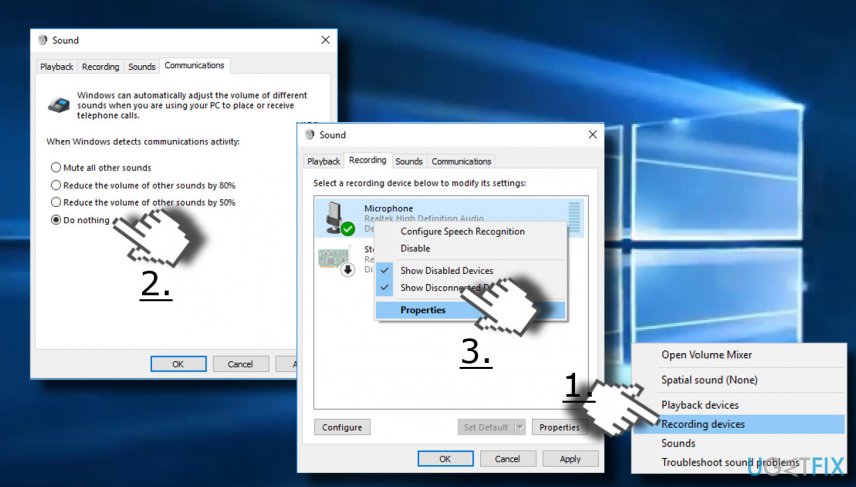The width and height of the screenshot is (856, 487).
Task: Select Reduce volume by 80% option
Action: pos(143,185)
